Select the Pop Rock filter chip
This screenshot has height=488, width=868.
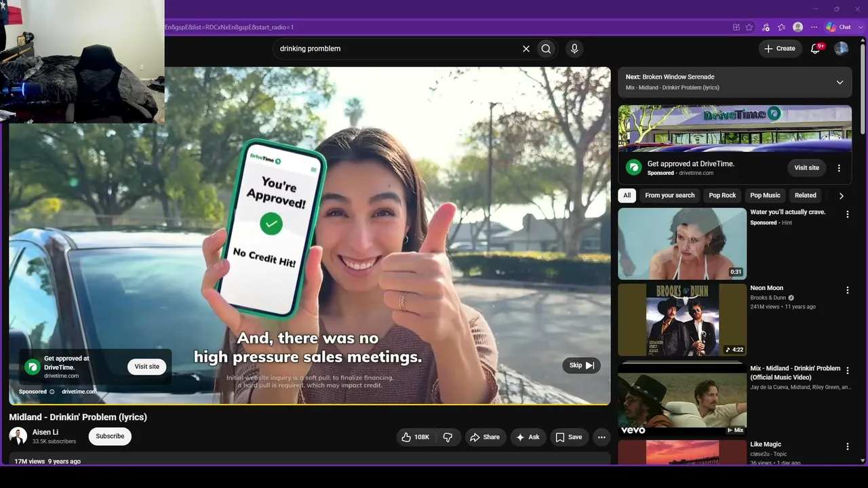click(722, 195)
